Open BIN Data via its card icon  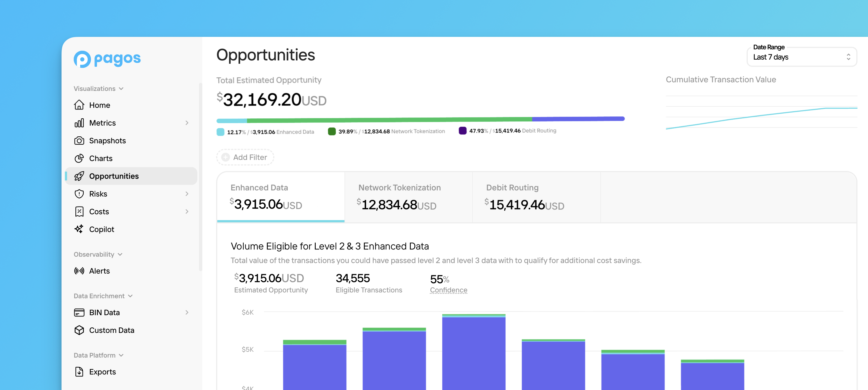pos(79,312)
